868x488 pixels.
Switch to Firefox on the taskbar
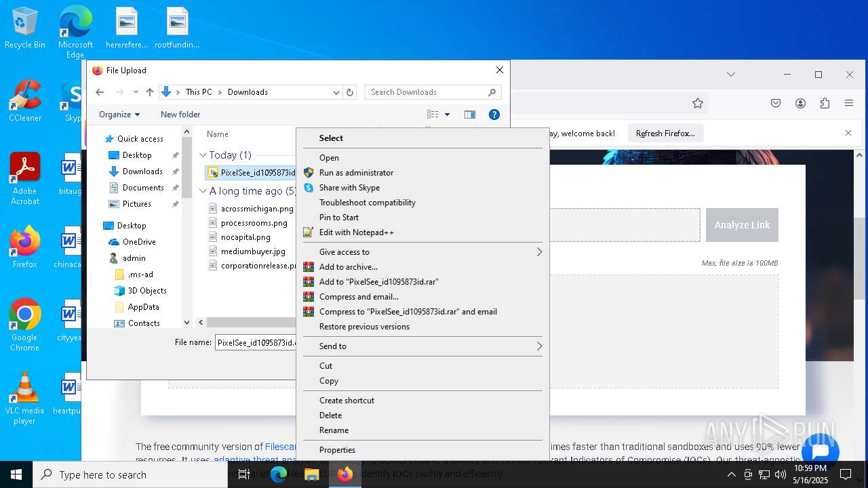(345, 474)
